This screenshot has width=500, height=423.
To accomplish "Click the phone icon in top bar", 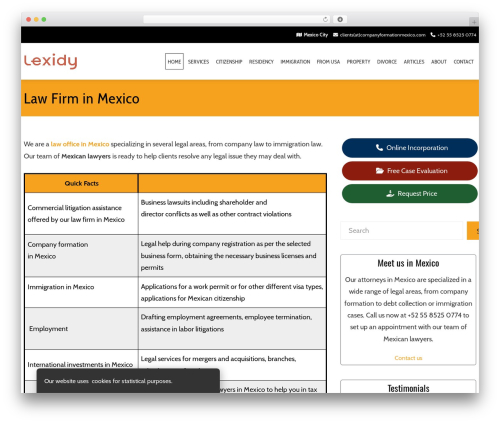I will point(433,35).
